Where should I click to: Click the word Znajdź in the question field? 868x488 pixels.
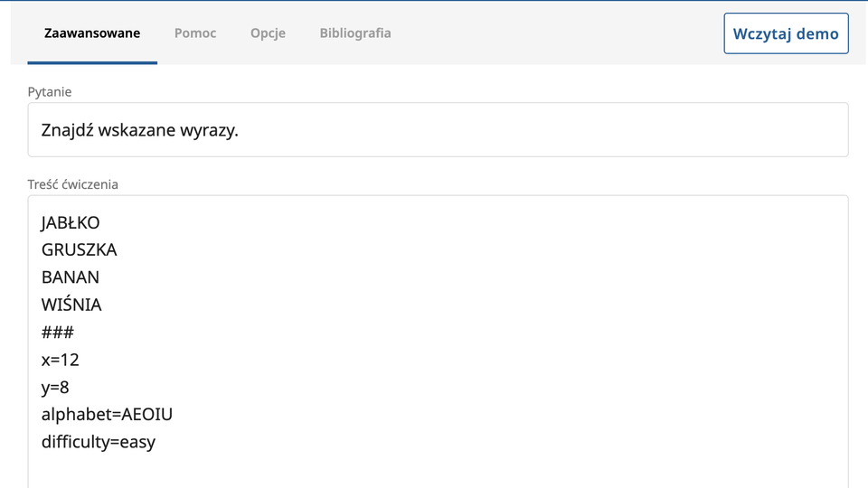[66, 130]
